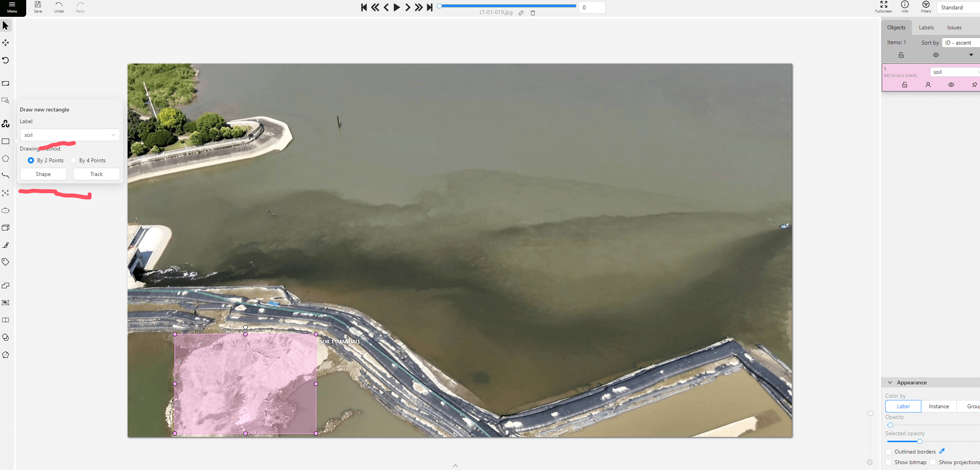Adjust the Selected opacity slider
This screenshot has width=980, height=470.
(920, 441)
